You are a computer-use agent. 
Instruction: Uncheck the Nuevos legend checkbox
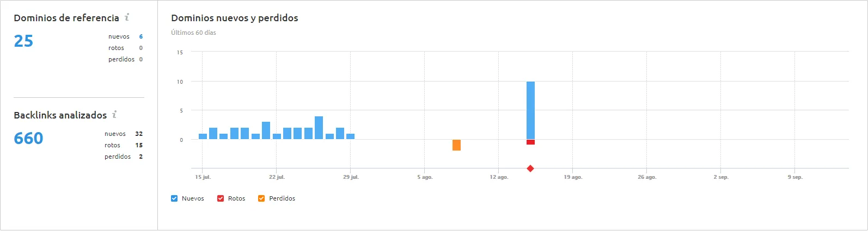(x=174, y=198)
